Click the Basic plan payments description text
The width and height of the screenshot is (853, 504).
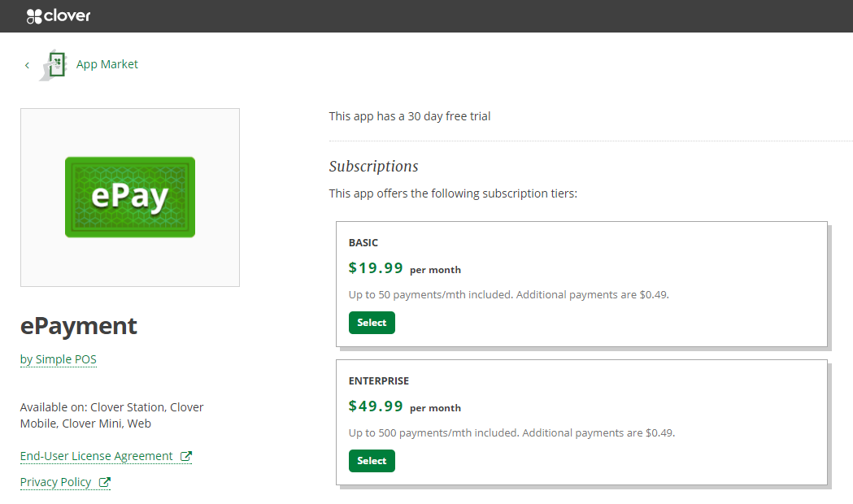point(509,295)
